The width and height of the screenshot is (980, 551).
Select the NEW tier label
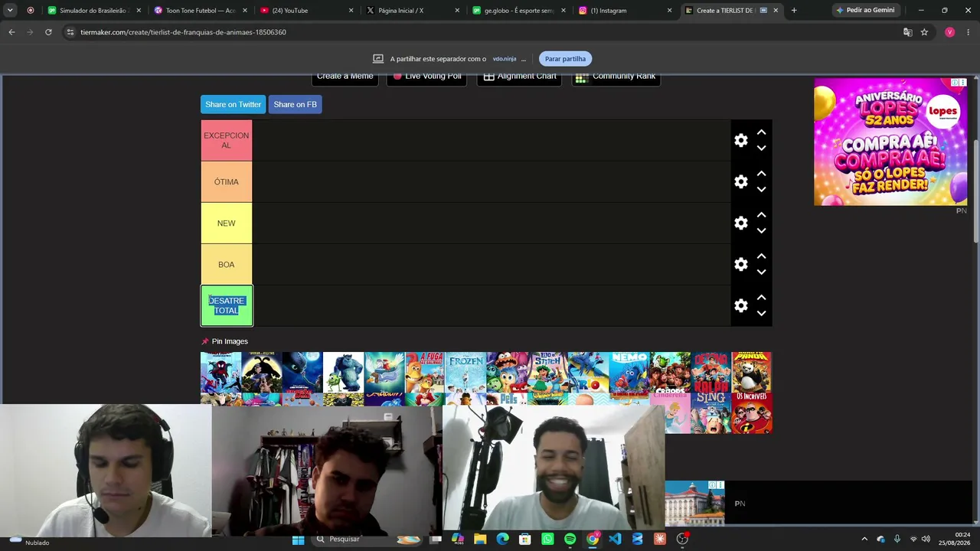click(226, 223)
